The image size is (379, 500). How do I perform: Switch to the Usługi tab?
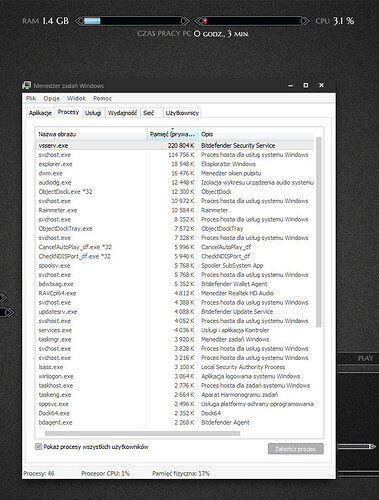93,113
